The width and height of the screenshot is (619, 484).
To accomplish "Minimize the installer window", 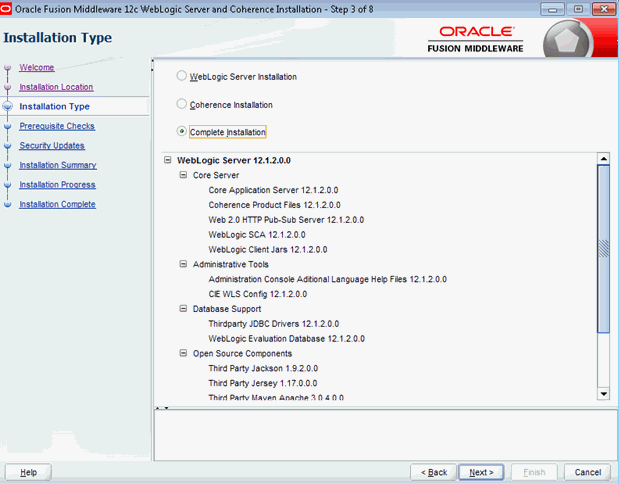I will coord(552,9).
